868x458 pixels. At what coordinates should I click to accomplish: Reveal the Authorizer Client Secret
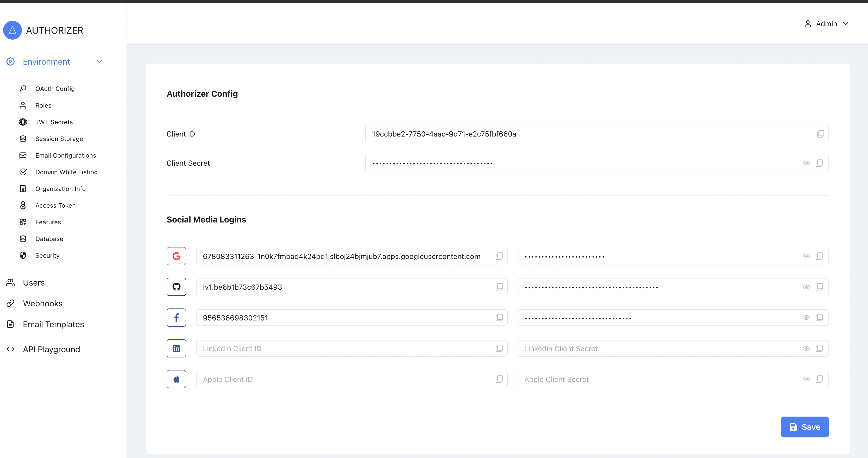pos(806,163)
